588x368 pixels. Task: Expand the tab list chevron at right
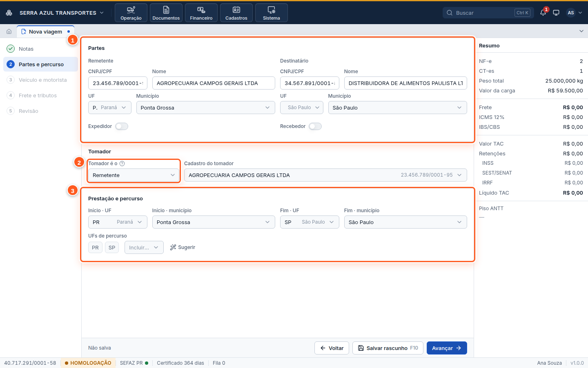[581, 31]
